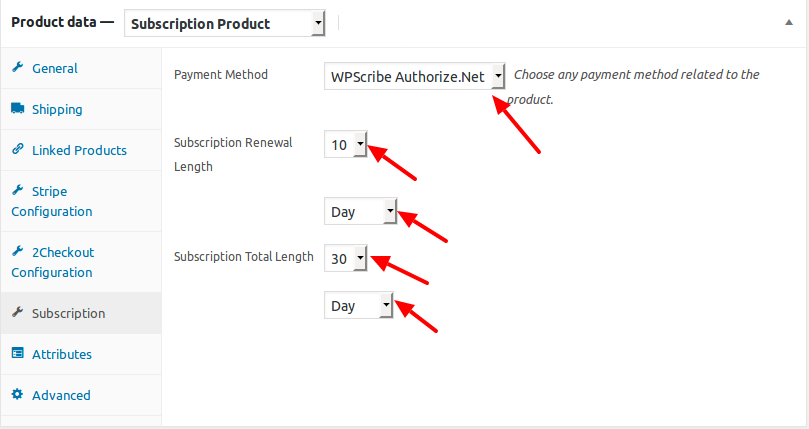Screen dimensions: 809x429
Task: Click the Stripe Configuration wrench icon
Action: point(18,190)
